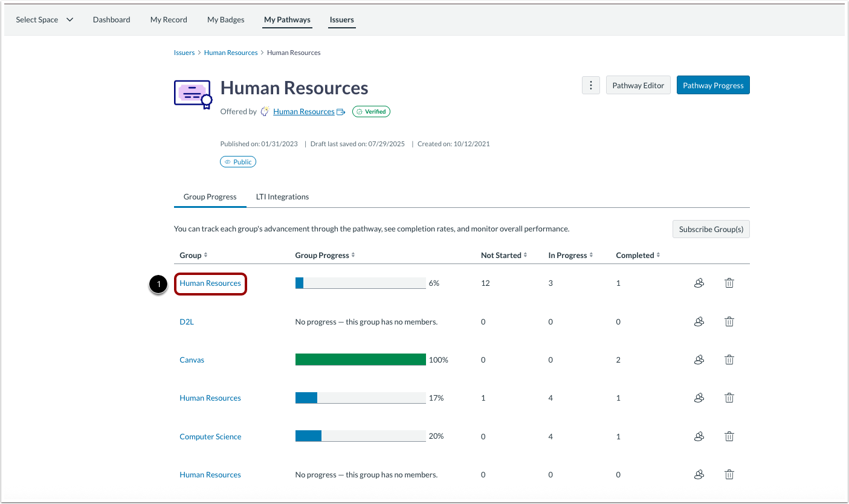Click the trash icon in the 6% progress row
The image size is (849, 504).
729,283
